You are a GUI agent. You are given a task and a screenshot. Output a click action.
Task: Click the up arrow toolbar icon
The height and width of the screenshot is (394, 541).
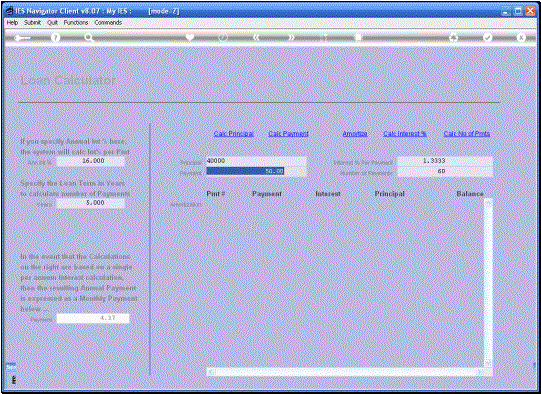click(x=324, y=37)
